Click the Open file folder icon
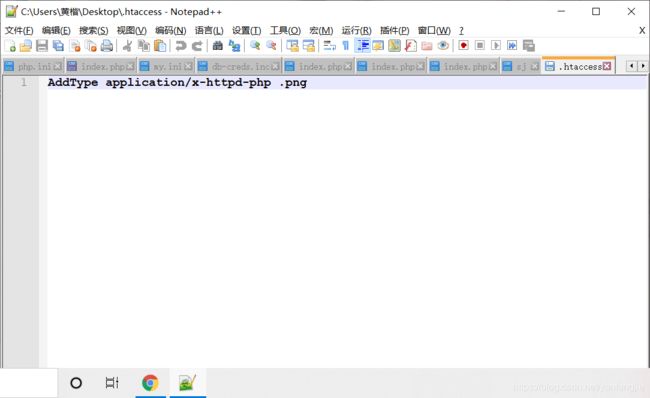This screenshot has height=398, width=650. (x=26, y=46)
